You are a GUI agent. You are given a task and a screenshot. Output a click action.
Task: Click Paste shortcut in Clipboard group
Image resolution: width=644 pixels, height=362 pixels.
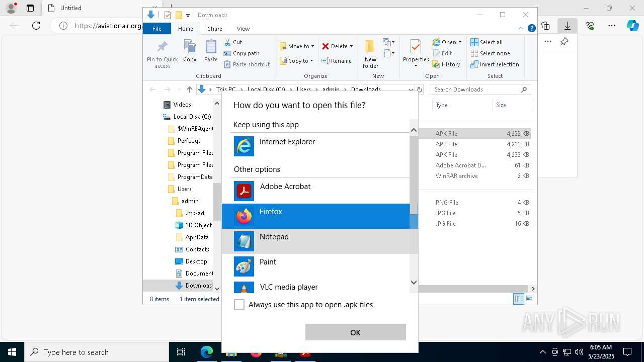click(x=247, y=64)
